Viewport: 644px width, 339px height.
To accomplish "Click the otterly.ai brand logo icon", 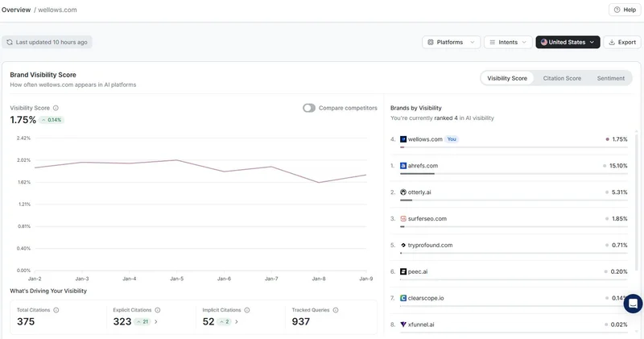I will [403, 192].
